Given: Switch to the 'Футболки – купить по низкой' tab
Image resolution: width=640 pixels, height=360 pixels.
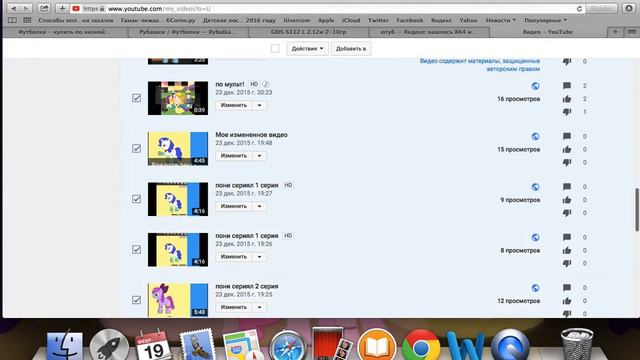Looking at the screenshot, I should pos(66,32).
